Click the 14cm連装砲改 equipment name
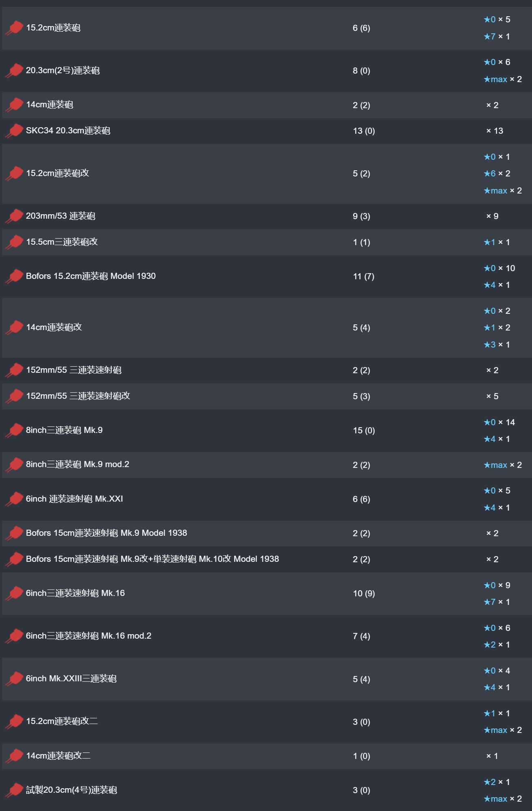This screenshot has width=532, height=811. point(54,327)
